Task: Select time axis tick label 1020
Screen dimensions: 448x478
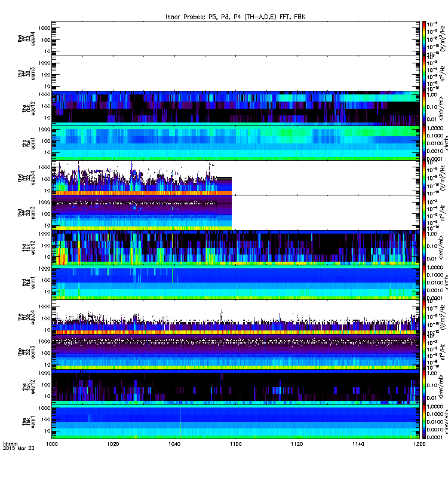Action: point(113,444)
